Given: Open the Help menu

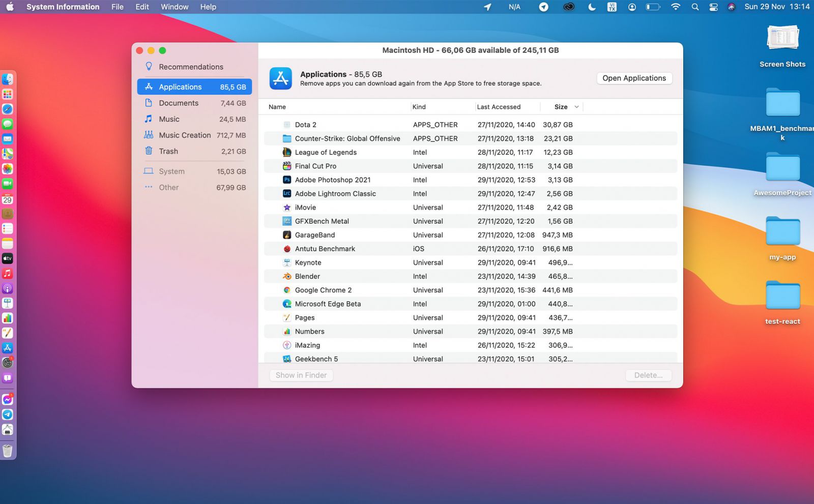Looking at the screenshot, I should click(x=208, y=7).
